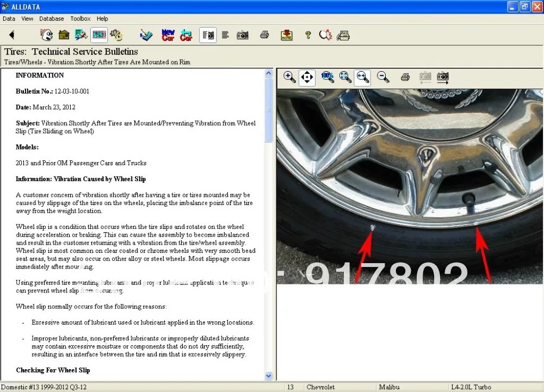Open the house home icon
This screenshot has width=544, height=392.
tap(64, 35)
